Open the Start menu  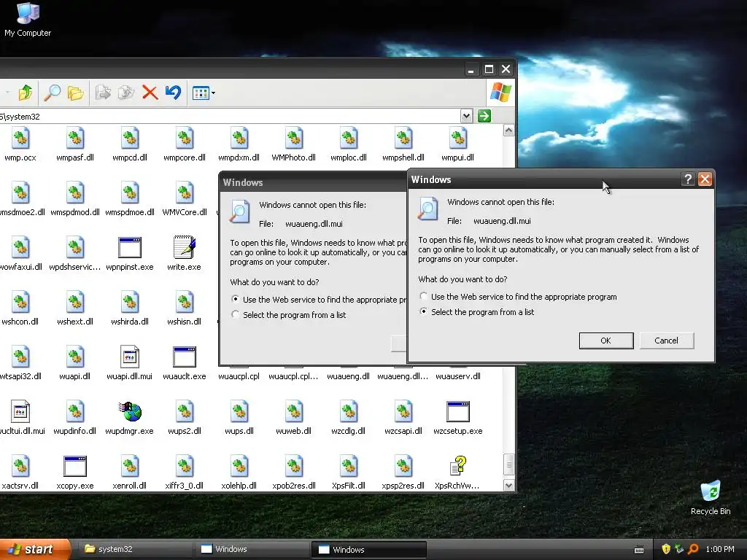pos(35,549)
